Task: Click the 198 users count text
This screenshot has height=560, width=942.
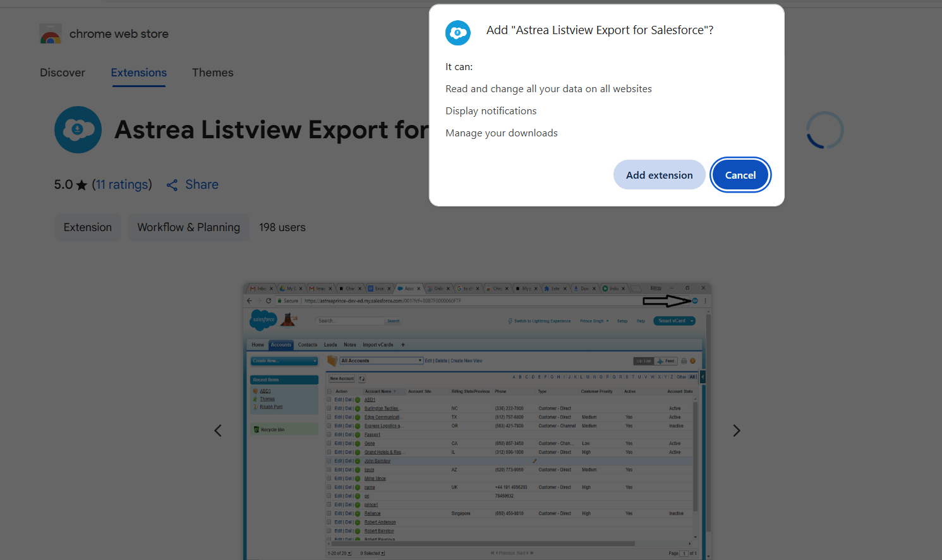Action: 282,227
